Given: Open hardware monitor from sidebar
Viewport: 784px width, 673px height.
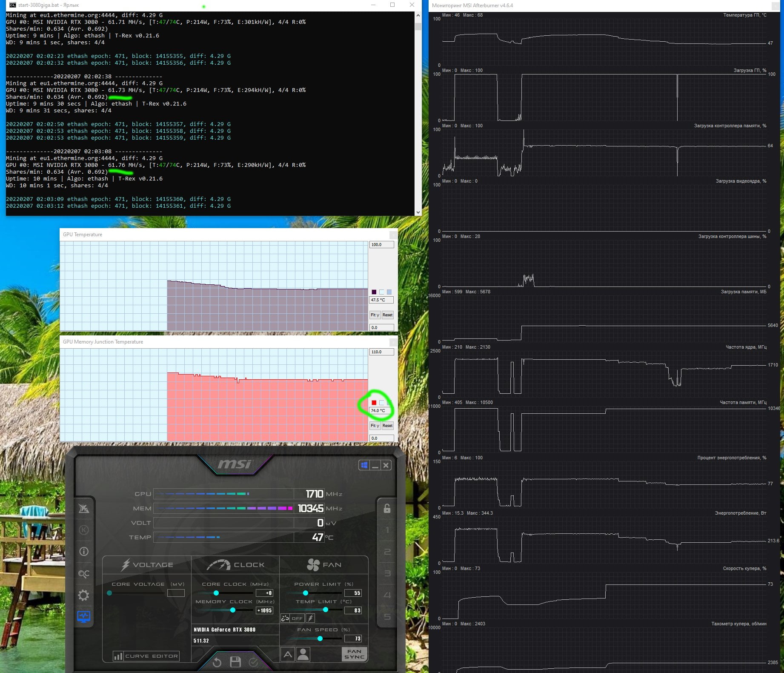Looking at the screenshot, I should [84, 616].
